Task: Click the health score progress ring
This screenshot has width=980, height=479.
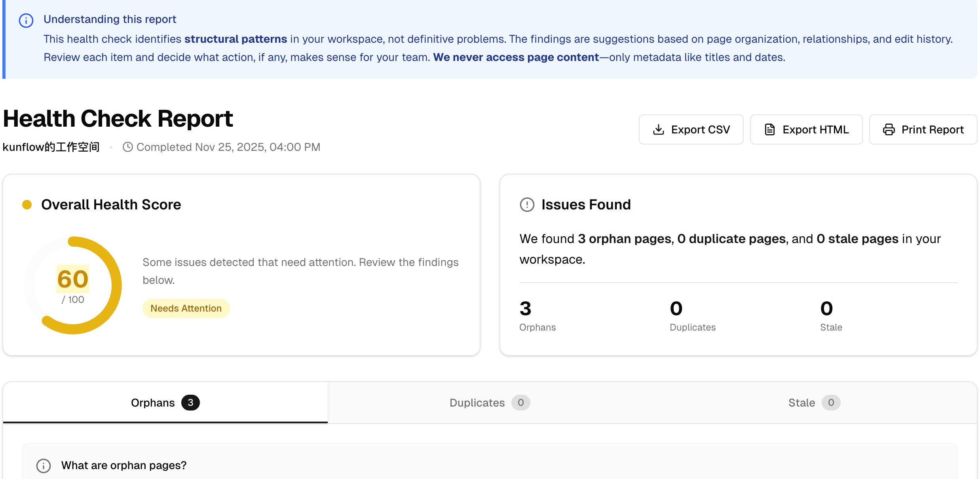Action: tap(73, 284)
